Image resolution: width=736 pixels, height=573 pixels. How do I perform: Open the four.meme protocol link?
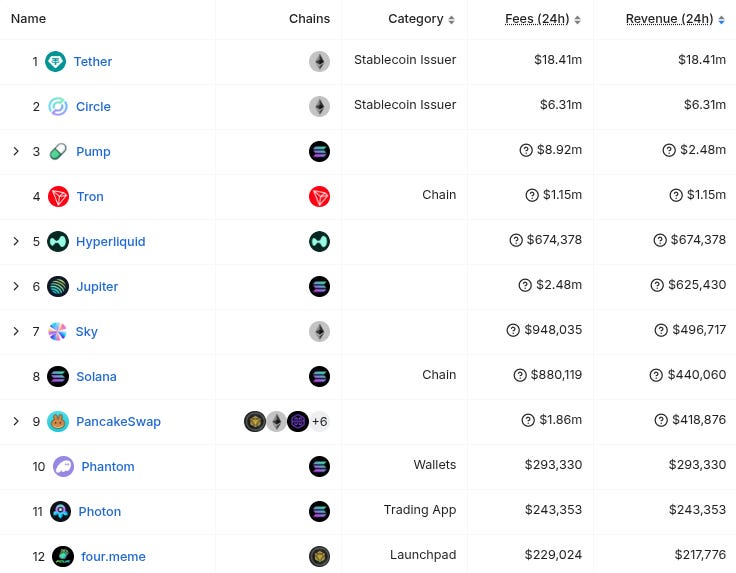coord(114,557)
